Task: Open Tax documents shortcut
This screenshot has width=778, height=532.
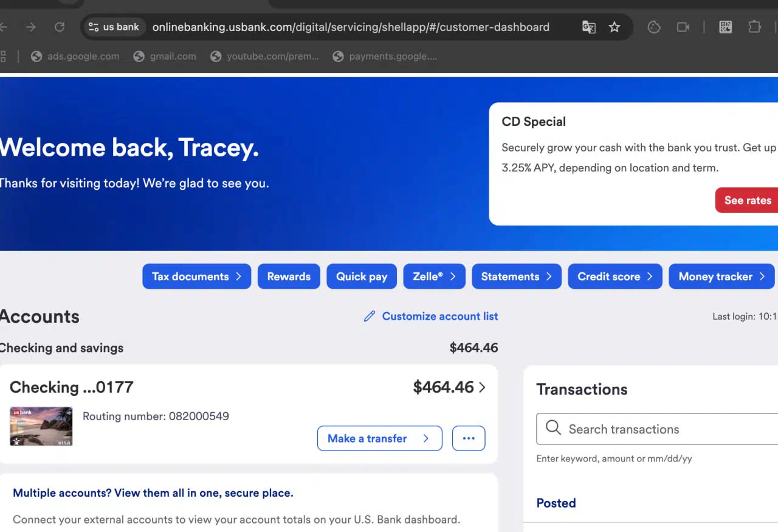Action: click(x=197, y=277)
